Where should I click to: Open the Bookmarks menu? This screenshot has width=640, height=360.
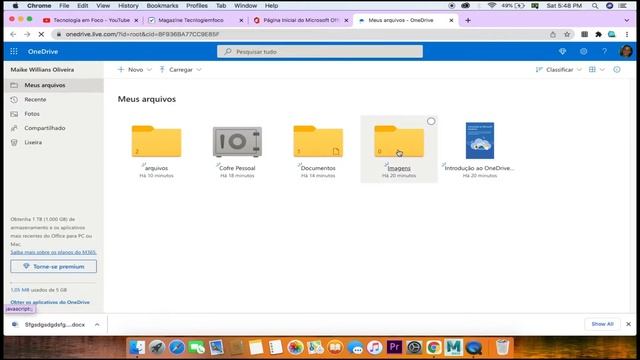(162, 6)
